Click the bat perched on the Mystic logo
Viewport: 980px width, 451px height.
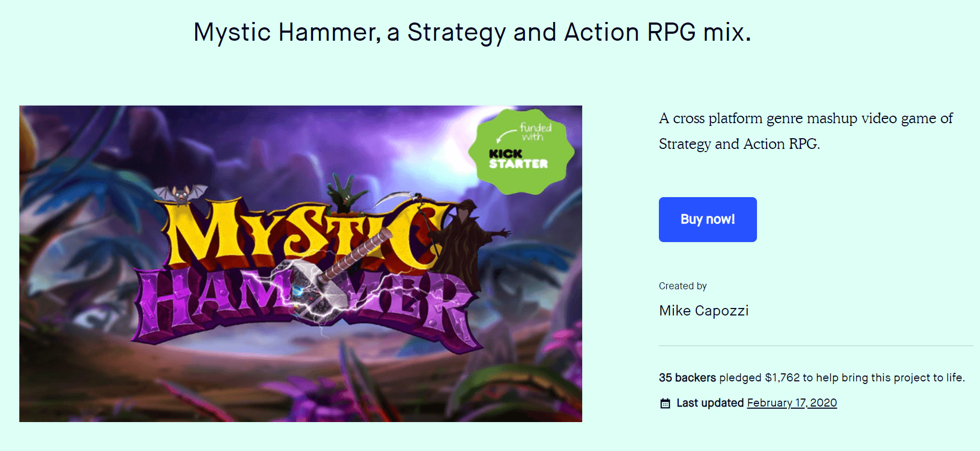pos(181,194)
